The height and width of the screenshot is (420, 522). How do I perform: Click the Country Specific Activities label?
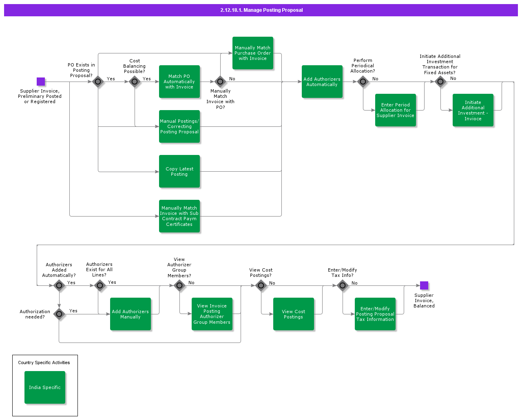point(44,363)
